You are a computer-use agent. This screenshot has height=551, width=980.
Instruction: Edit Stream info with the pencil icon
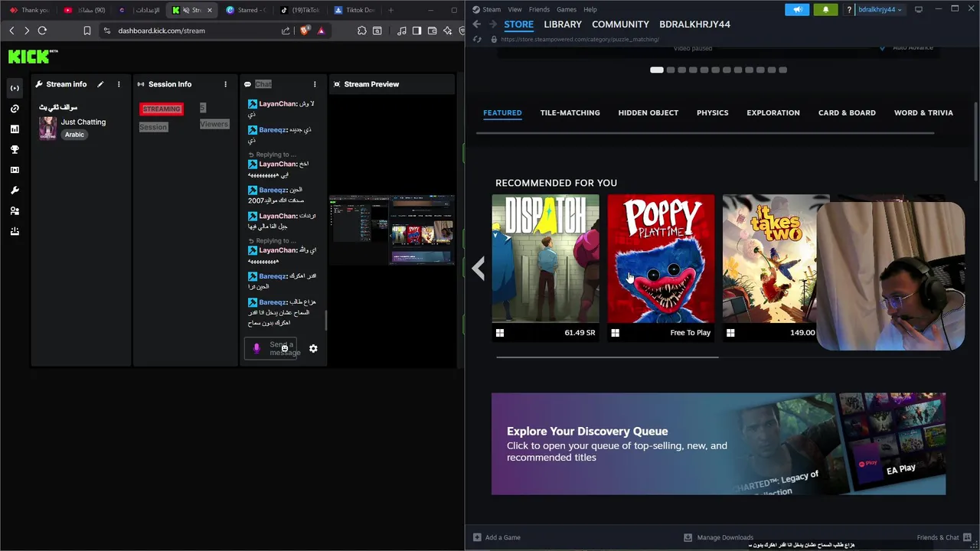(x=100, y=84)
